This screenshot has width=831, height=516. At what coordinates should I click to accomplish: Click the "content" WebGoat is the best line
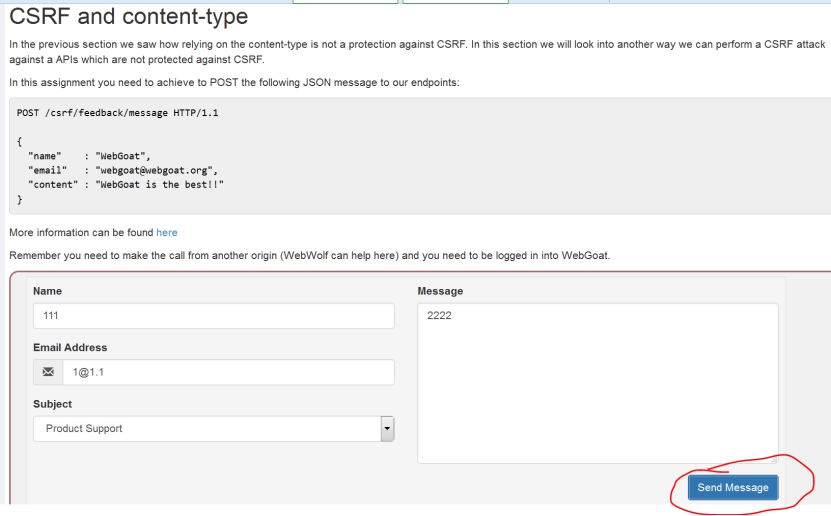(x=126, y=184)
